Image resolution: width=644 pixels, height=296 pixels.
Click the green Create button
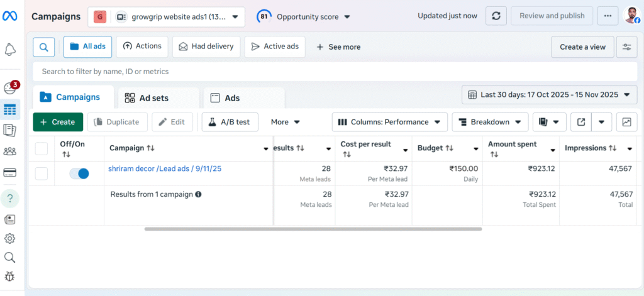(x=58, y=122)
